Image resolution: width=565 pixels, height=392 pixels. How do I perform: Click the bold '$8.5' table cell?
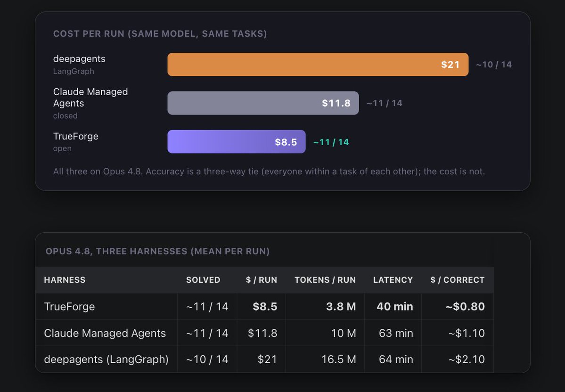point(265,307)
